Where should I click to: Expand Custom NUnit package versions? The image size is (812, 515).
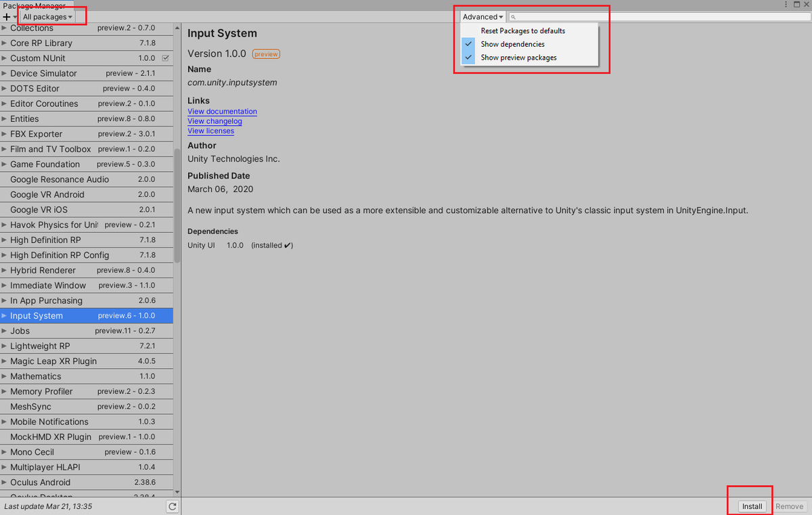[x=4, y=58]
